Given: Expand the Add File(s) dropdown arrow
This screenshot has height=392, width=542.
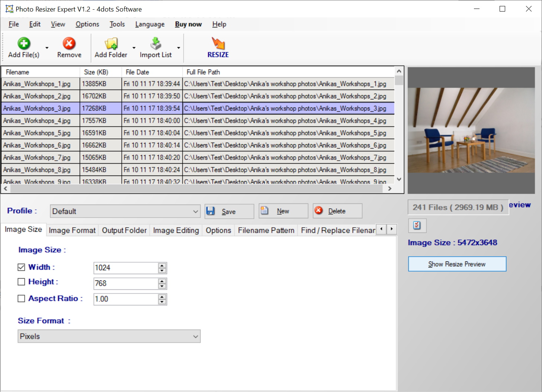Looking at the screenshot, I should tap(46, 48).
